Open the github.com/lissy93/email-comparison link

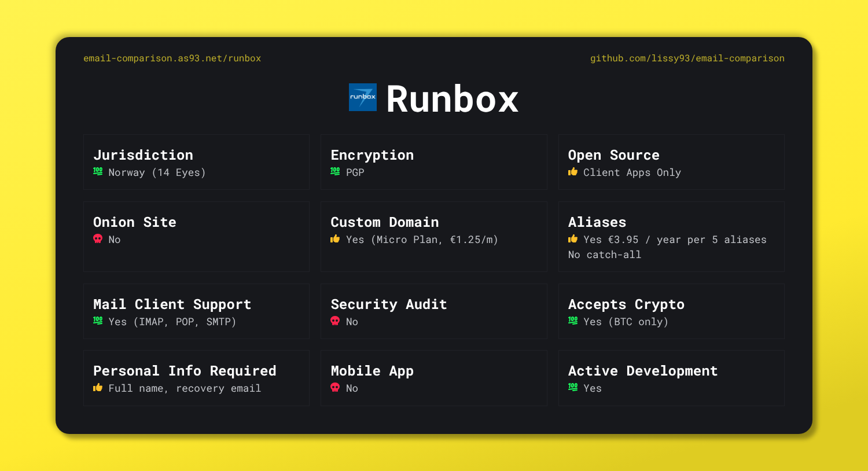[687, 58]
